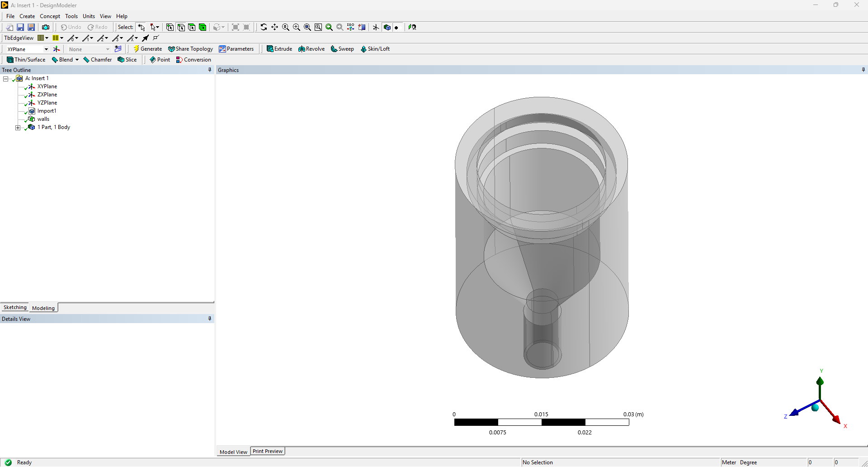Open the select mode dropdown arrow
Viewport: 868px width, 467px height.
click(158, 27)
